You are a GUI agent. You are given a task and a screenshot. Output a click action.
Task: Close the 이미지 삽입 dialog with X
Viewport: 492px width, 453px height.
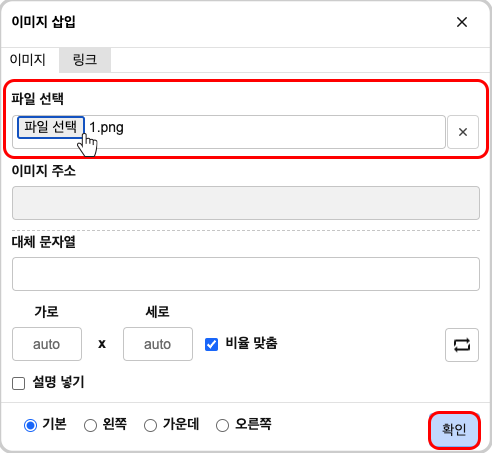pyautogui.click(x=462, y=22)
